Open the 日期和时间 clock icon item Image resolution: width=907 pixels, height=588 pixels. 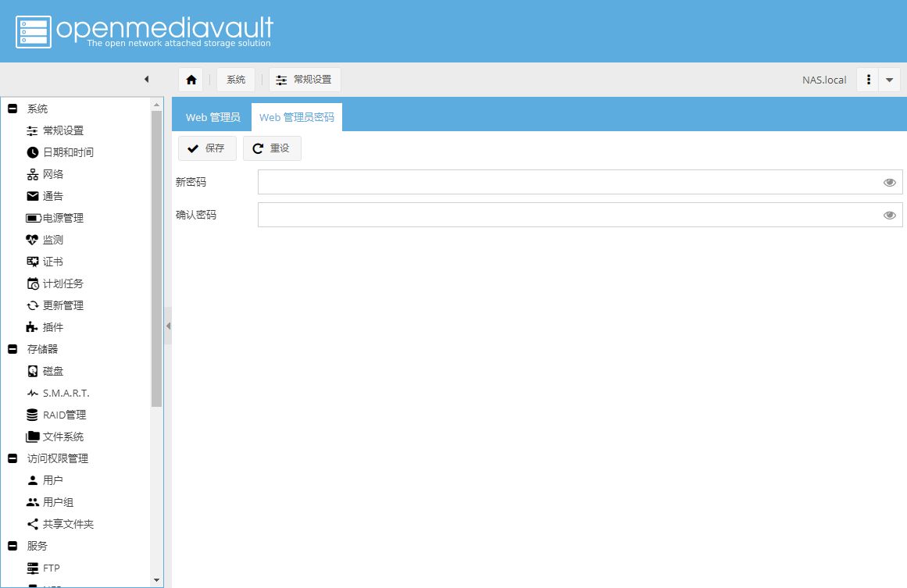point(60,152)
